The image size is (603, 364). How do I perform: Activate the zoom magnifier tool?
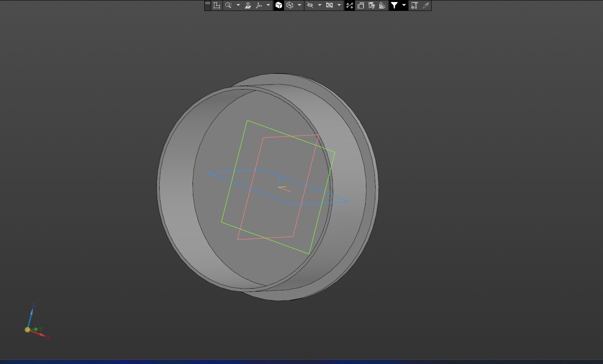pyautogui.click(x=228, y=5)
